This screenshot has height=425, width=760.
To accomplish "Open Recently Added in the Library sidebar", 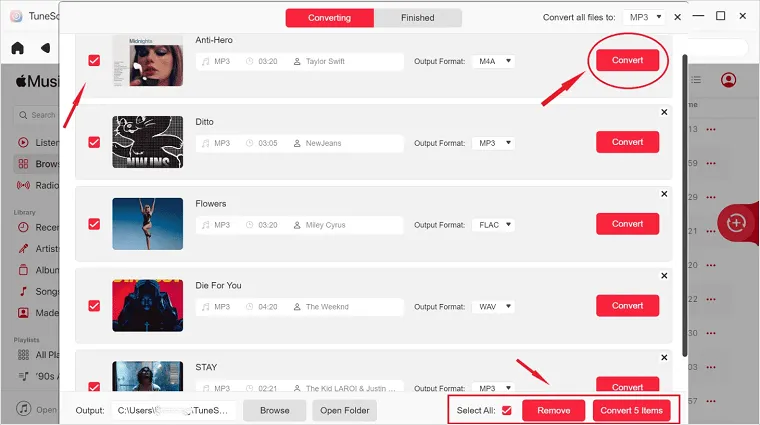I will 23,227.
